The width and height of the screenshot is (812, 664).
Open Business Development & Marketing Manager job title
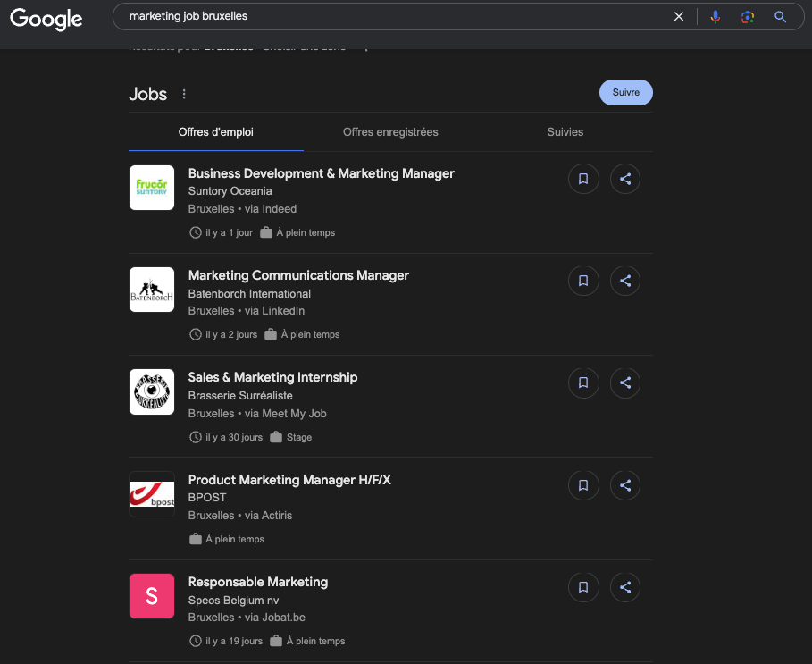(x=321, y=173)
